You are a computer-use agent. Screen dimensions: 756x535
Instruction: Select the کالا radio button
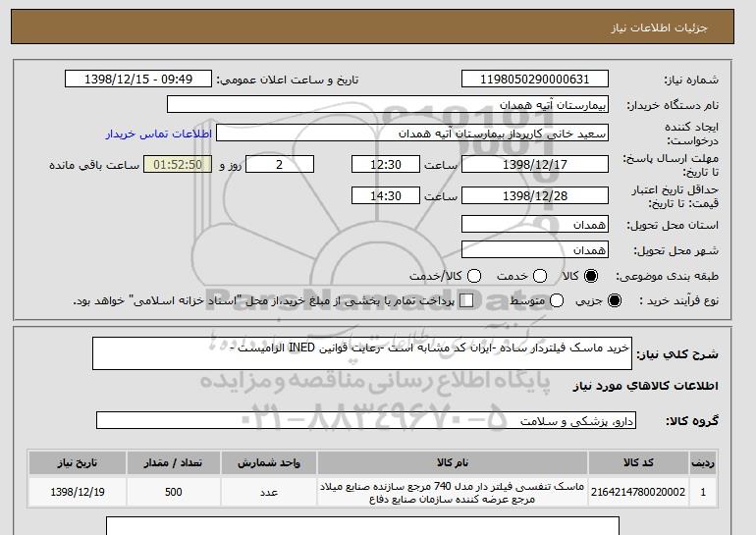click(x=590, y=276)
